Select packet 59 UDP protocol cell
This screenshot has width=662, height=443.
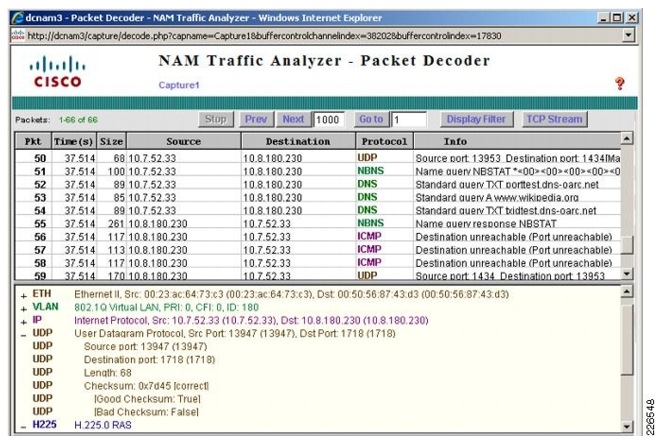pos(367,275)
